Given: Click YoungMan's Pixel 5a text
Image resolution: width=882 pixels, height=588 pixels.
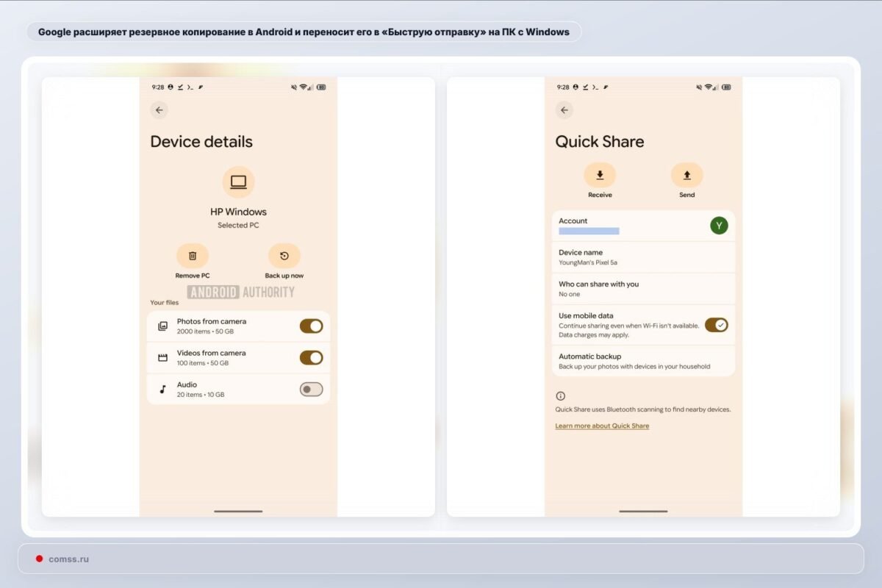Looking at the screenshot, I should pyautogui.click(x=588, y=262).
